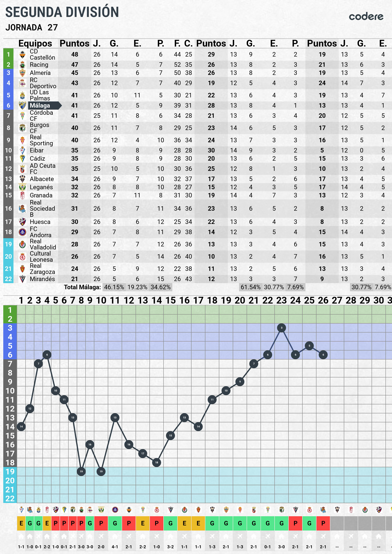Click the FC Andorra crest in standings table

click(x=22, y=232)
